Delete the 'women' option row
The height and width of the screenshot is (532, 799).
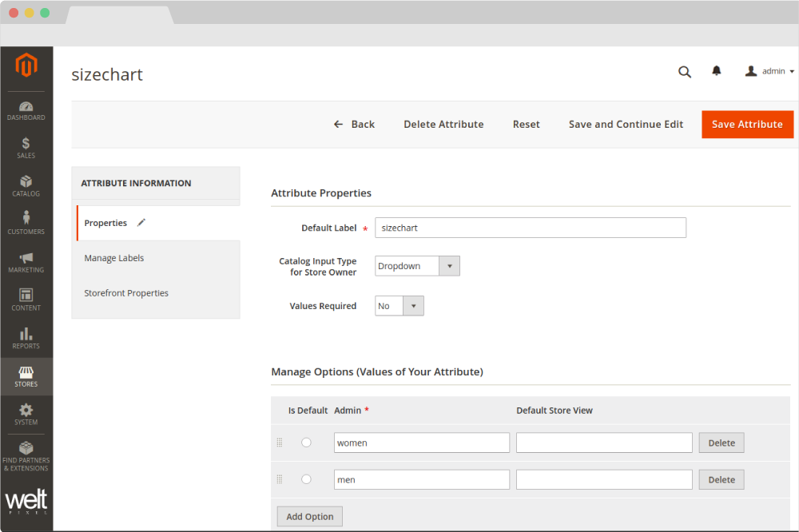[x=721, y=443]
